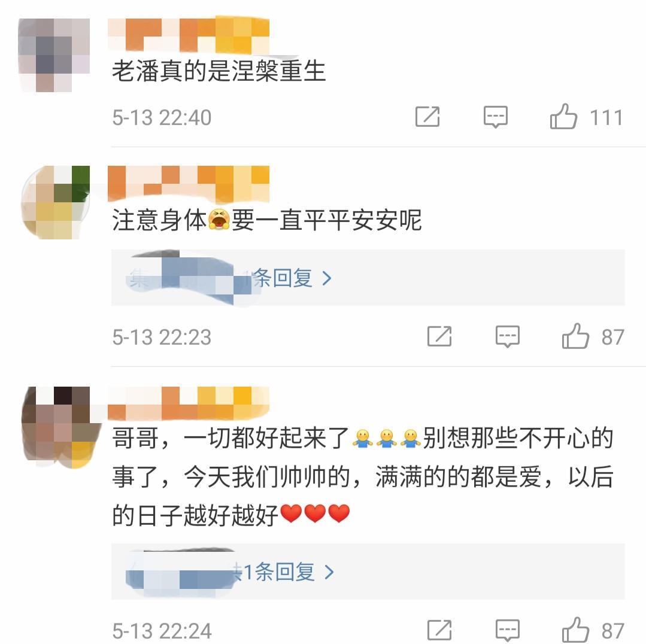646x644 pixels.
Task: Like the 注意身体 comment
Action: [x=575, y=336]
